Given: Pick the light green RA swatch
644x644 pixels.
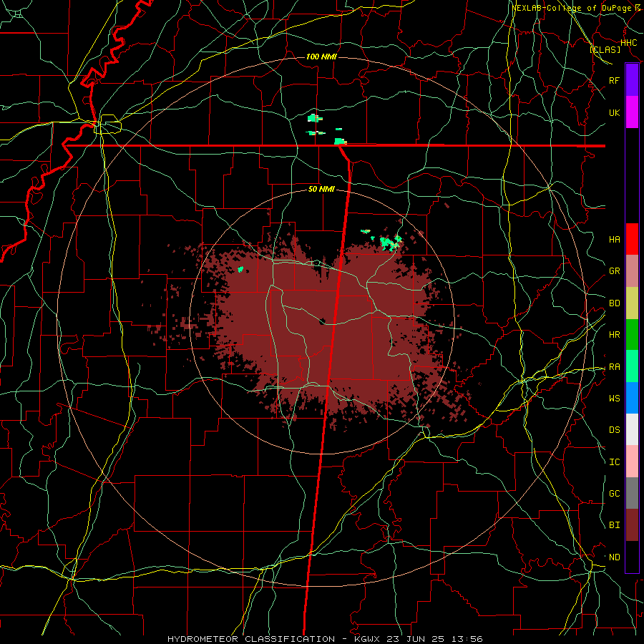Looking at the screenshot, I should click(x=632, y=366).
